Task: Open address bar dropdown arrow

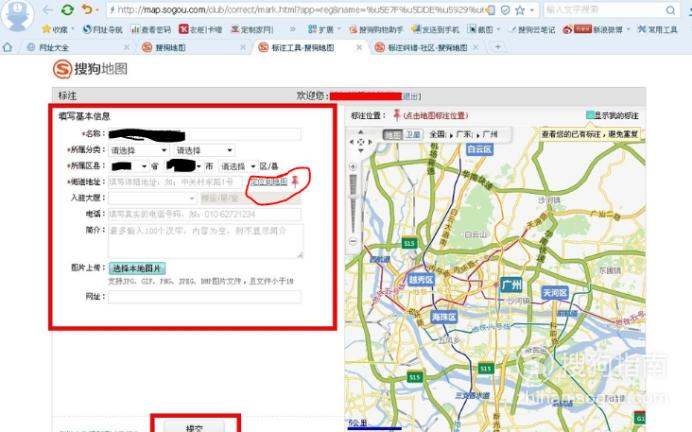Action: 532,10
